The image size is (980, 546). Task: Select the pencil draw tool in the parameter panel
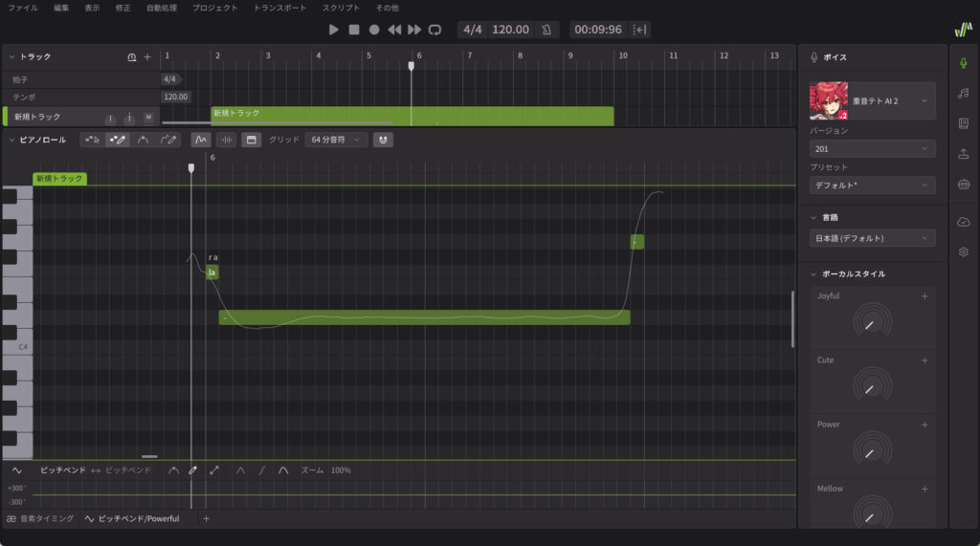pyautogui.click(x=192, y=470)
